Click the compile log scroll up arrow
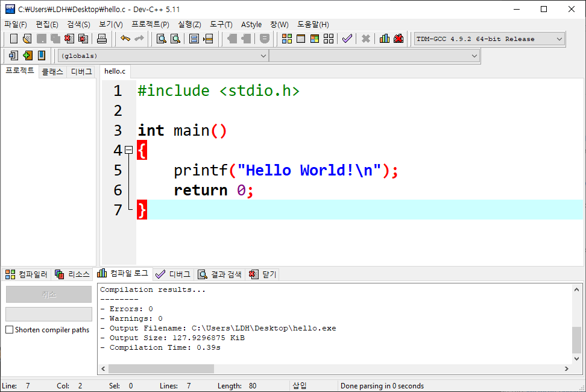The height and width of the screenshot is (392, 586). click(x=577, y=289)
